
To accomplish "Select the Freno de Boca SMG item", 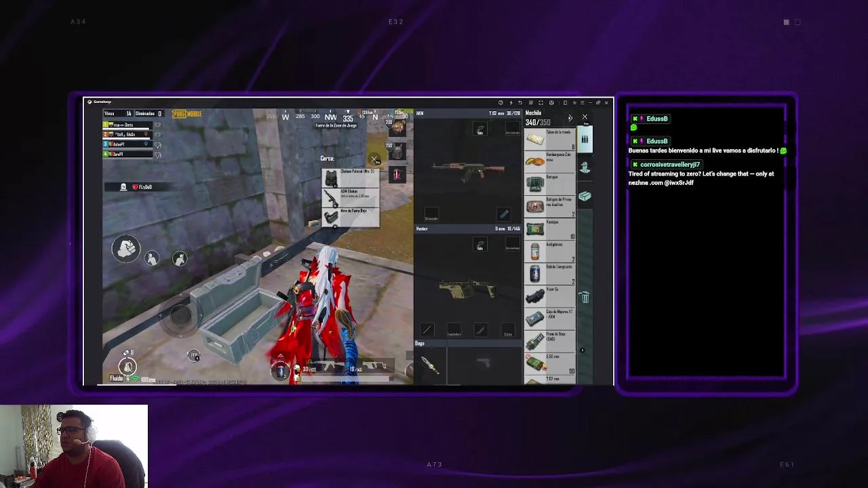I will 550,340.
